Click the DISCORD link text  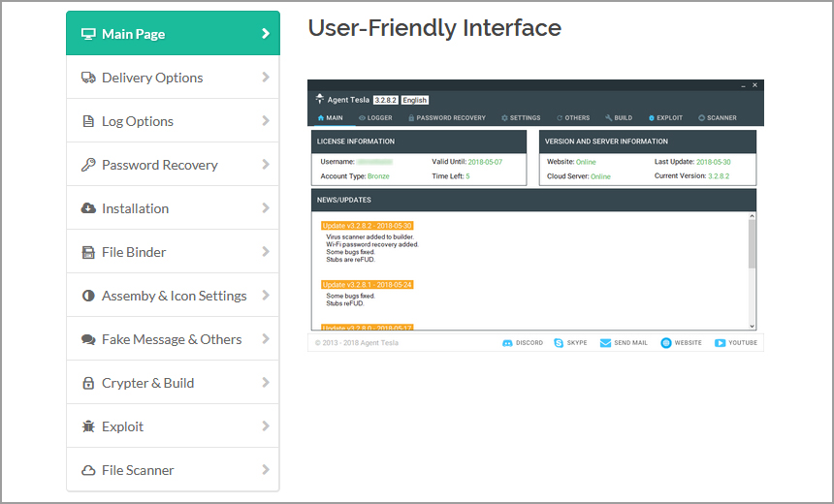529,343
